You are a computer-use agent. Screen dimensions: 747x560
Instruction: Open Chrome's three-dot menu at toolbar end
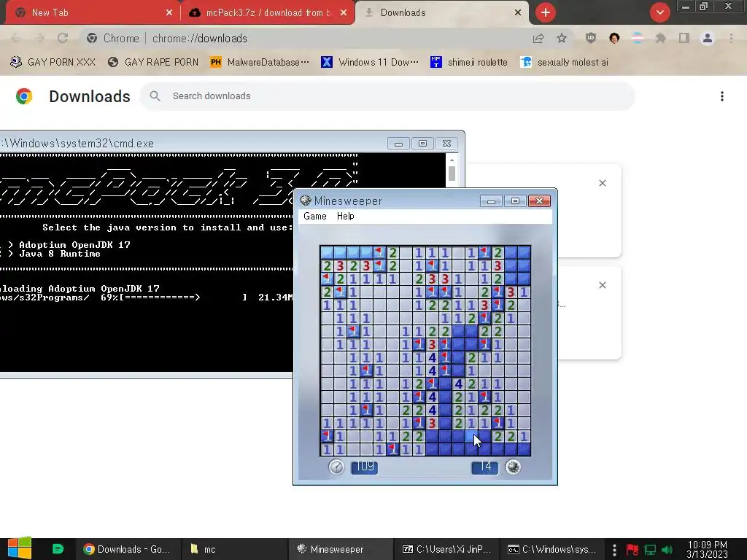pyautogui.click(x=731, y=38)
